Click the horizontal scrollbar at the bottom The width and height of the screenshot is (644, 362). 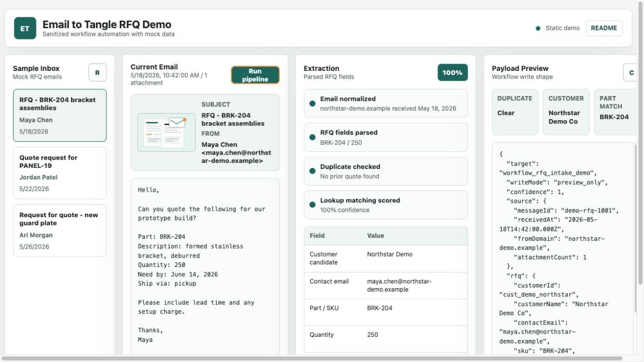312,358
